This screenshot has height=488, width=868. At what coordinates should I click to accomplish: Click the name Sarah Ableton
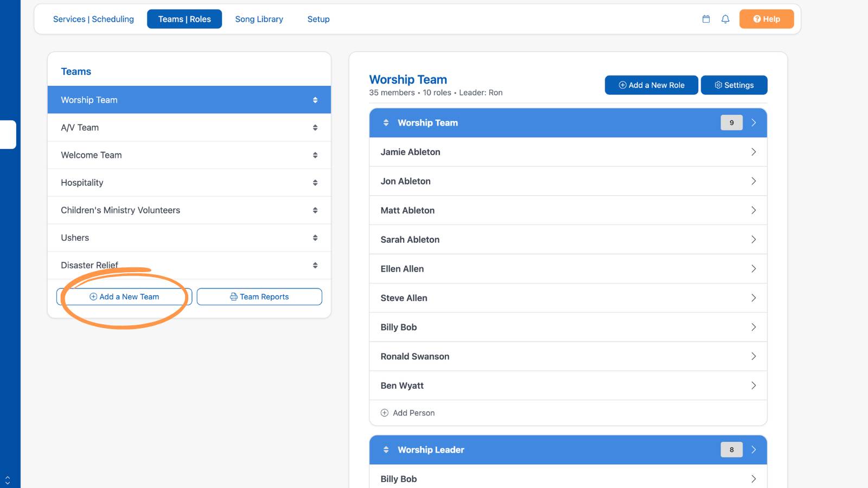point(410,240)
